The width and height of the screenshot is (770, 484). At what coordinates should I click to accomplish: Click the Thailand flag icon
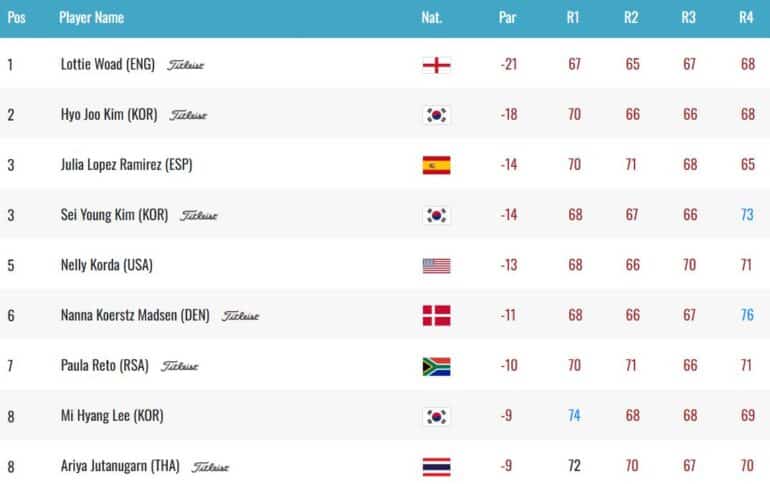[436, 467]
